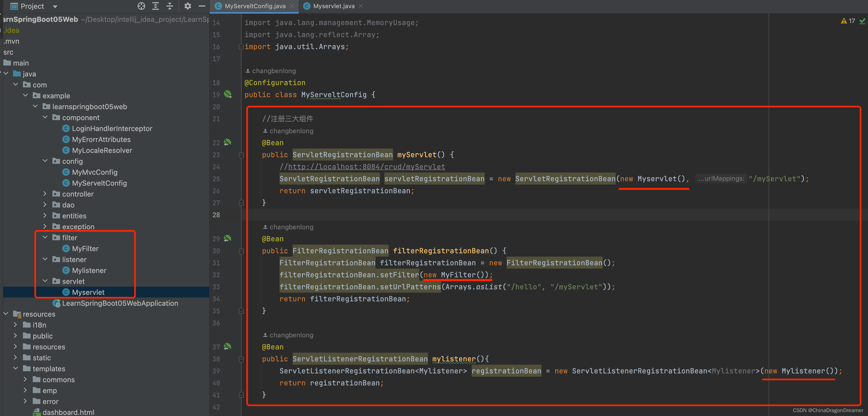This screenshot has width=868, height=416.
Task: Expand the dao package
Action: (45, 204)
